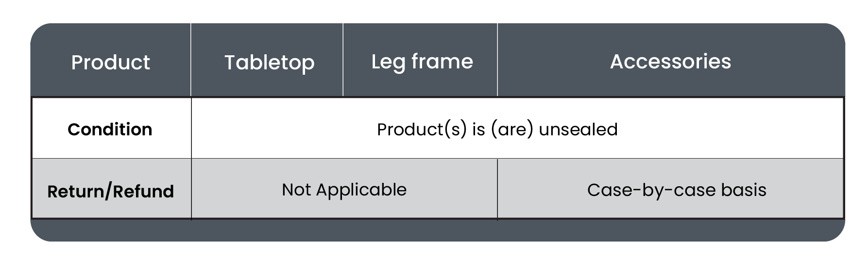The height and width of the screenshot is (259, 868).
Task: Select the Leg frame column header
Action: click(x=422, y=62)
